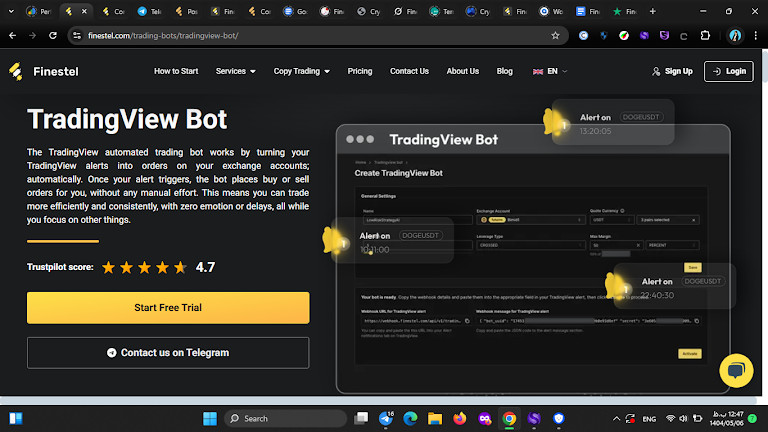
Task: Click the Start Free Trial button
Action: click(168, 308)
